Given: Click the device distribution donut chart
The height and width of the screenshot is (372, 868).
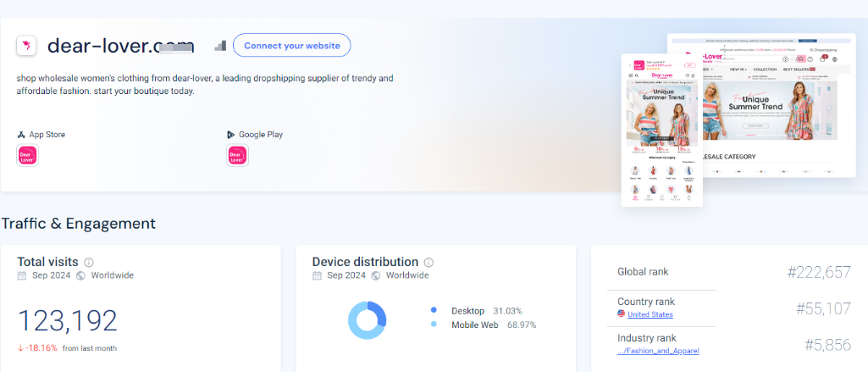Looking at the screenshot, I should point(368,319).
